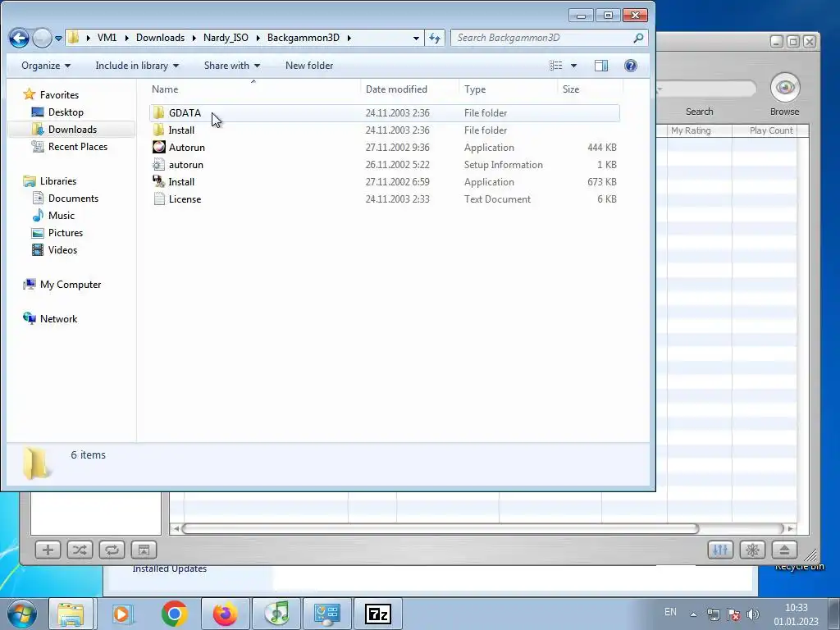The height and width of the screenshot is (630, 840).
Task: Click the Setup Information type text
Action: click(x=503, y=164)
